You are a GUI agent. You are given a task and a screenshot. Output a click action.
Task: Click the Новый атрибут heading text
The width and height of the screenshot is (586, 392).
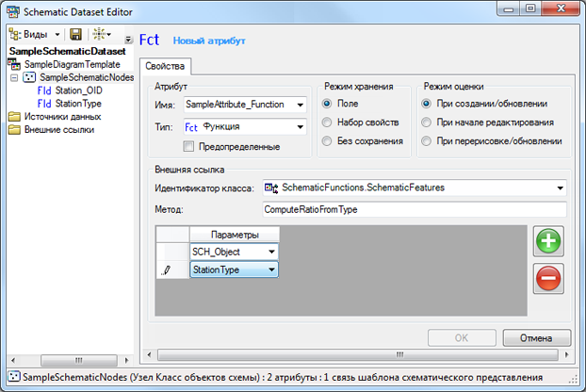[x=209, y=41]
